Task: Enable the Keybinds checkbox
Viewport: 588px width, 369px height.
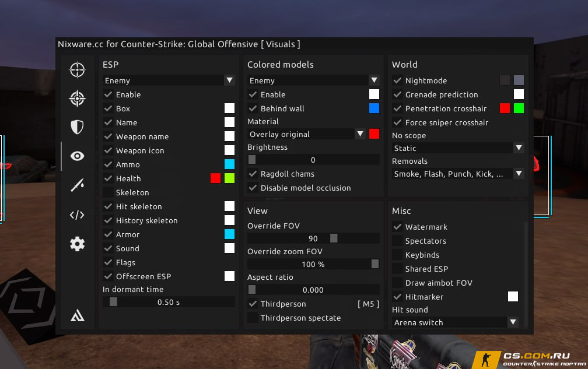Action: [x=397, y=255]
